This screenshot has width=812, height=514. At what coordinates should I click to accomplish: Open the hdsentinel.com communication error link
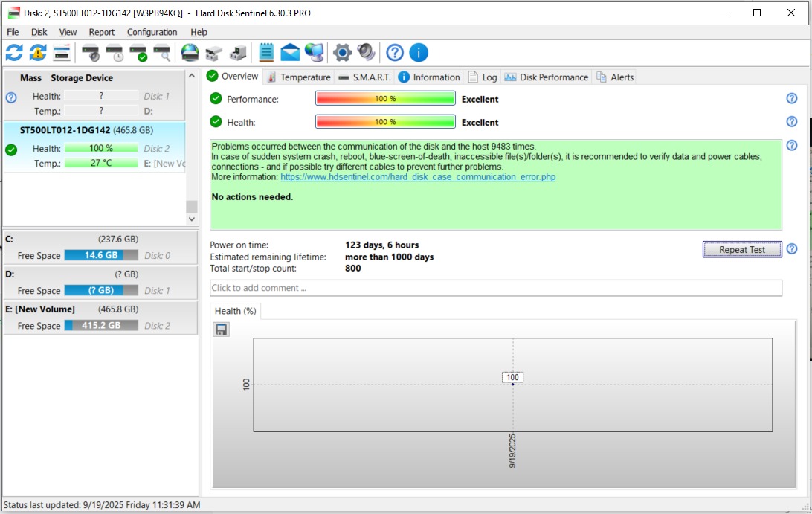pos(418,177)
